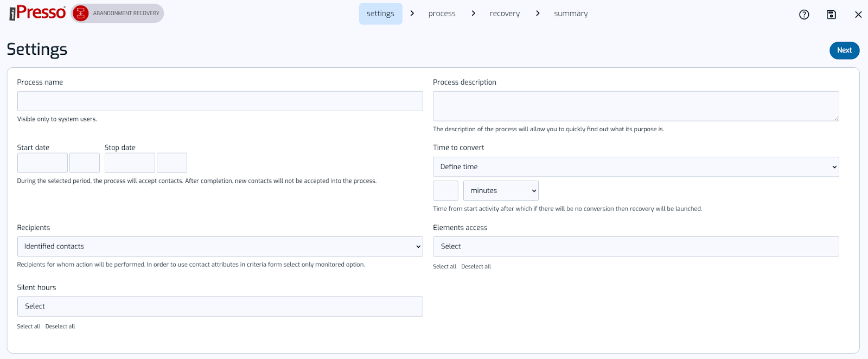Click the help question mark icon
868x359 pixels.
[804, 15]
